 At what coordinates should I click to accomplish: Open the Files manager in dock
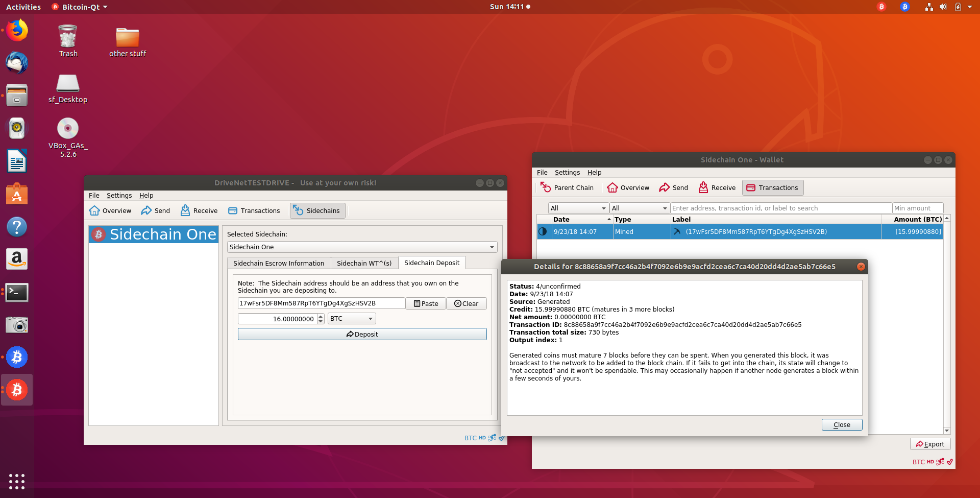17,96
